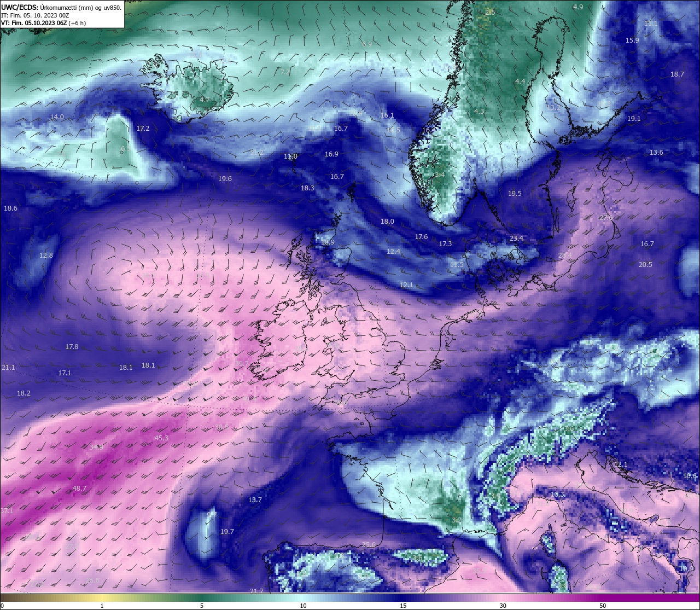This screenshot has height=610, width=700.
Task: Click the 4.9 value at the top edge
Action: pyautogui.click(x=578, y=7)
